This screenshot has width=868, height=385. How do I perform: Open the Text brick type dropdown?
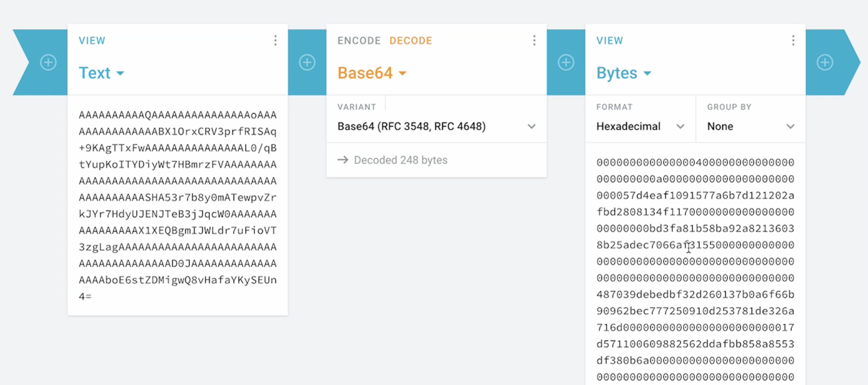(101, 73)
